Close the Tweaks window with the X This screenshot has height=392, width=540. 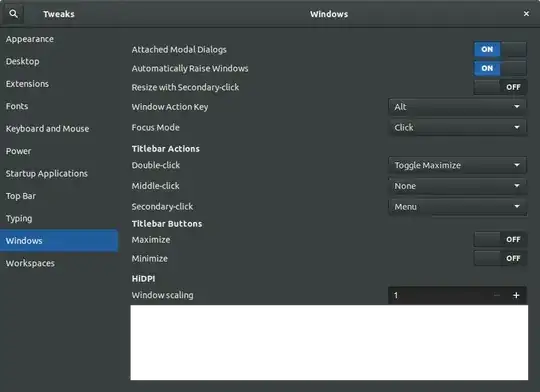pos(526,14)
